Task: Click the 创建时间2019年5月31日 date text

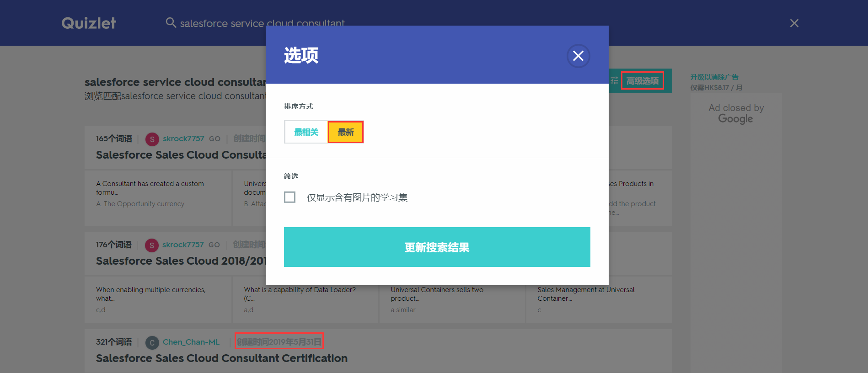Action: coord(279,341)
